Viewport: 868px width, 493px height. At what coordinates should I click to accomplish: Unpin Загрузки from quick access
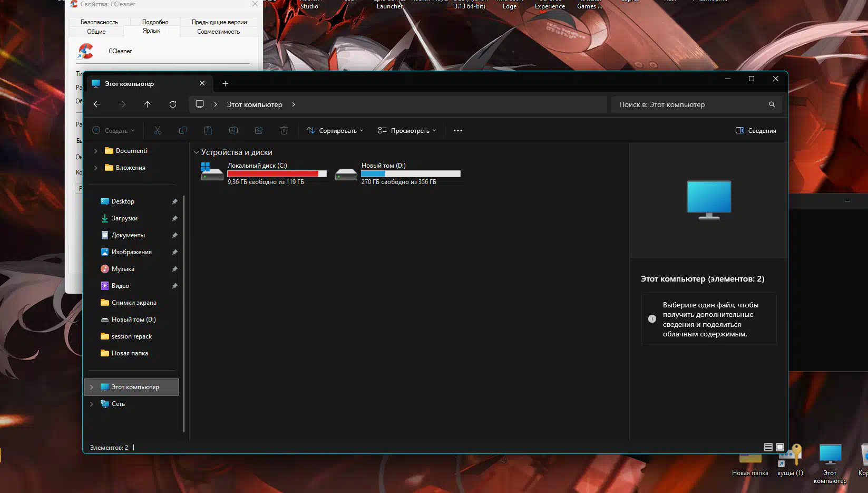click(174, 218)
